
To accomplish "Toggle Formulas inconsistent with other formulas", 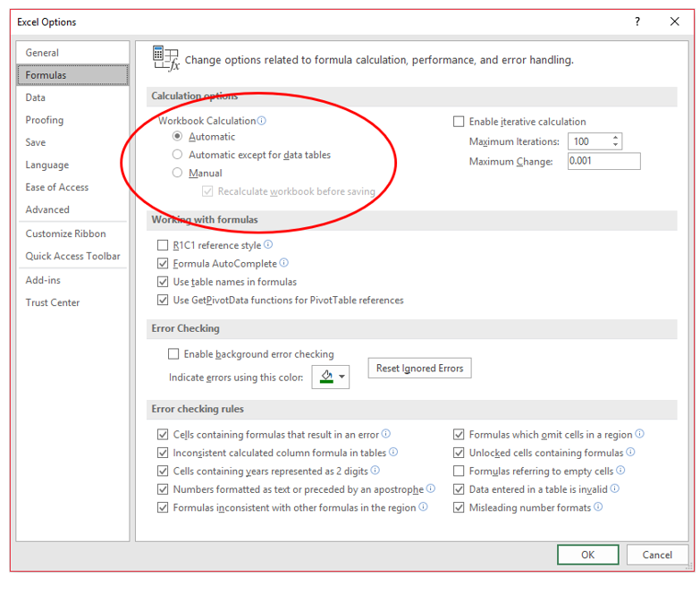I will pyautogui.click(x=163, y=508).
